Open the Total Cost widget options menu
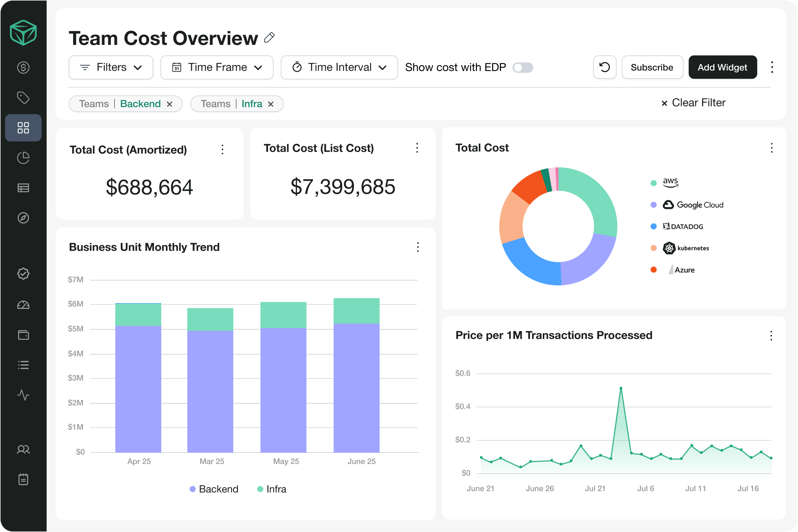This screenshot has height=532, width=798. coord(771,148)
